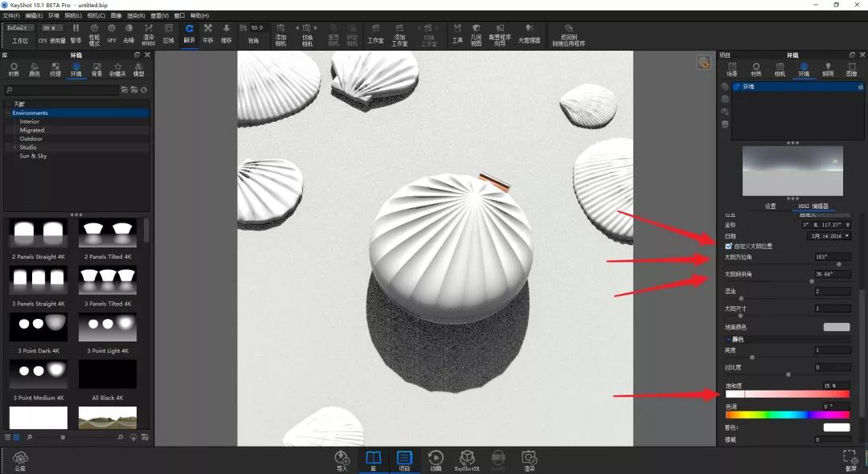Uncheck Custom Sun Position (自定义太阳位置)

click(x=728, y=246)
